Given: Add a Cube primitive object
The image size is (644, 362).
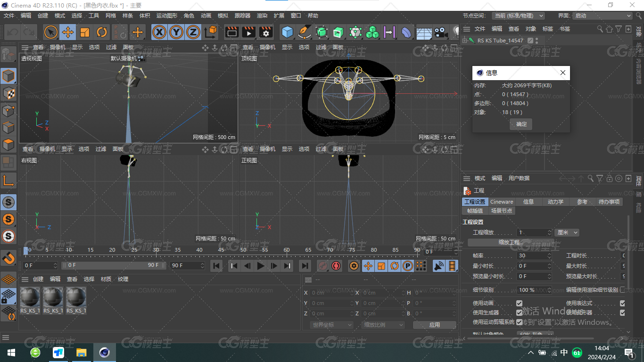Looking at the screenshot, I should 288,32.
